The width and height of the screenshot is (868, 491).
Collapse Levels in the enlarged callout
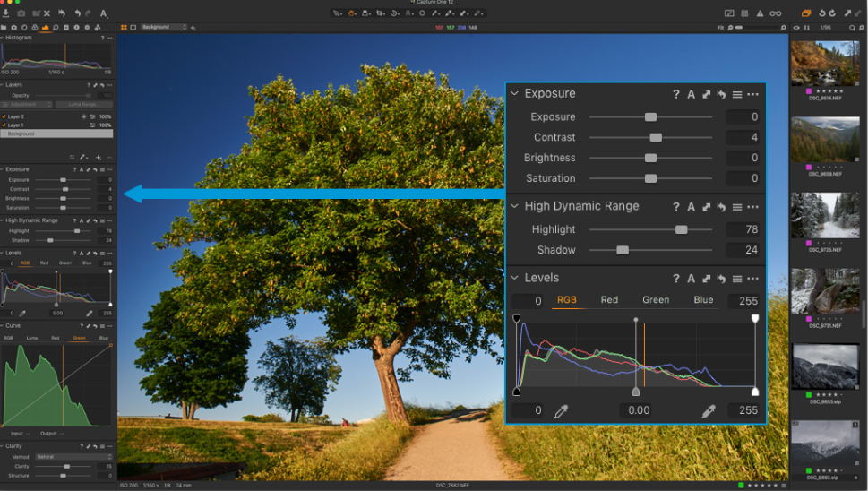click(514, 278)
